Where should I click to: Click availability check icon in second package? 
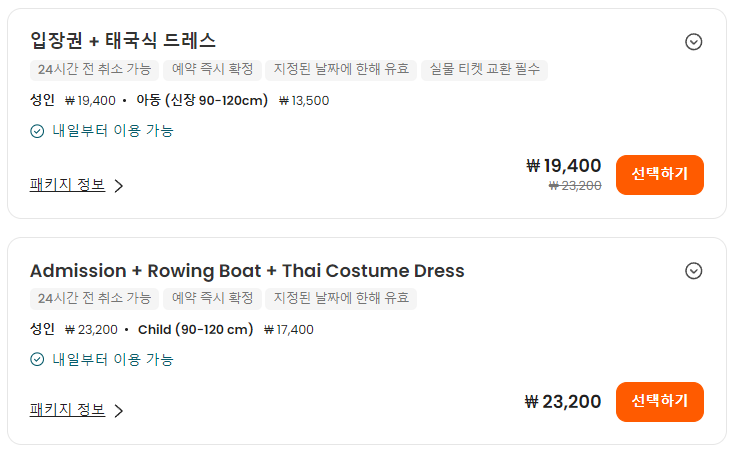(37, 360)
